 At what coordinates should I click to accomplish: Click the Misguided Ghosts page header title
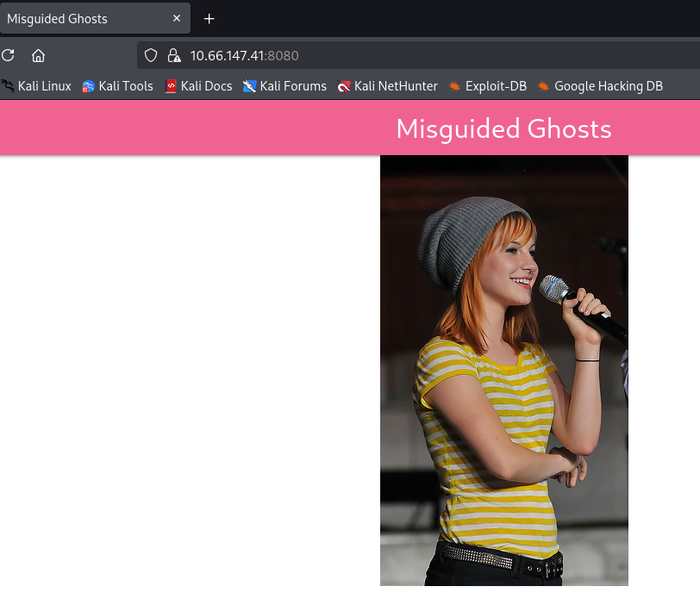point(503,128)
